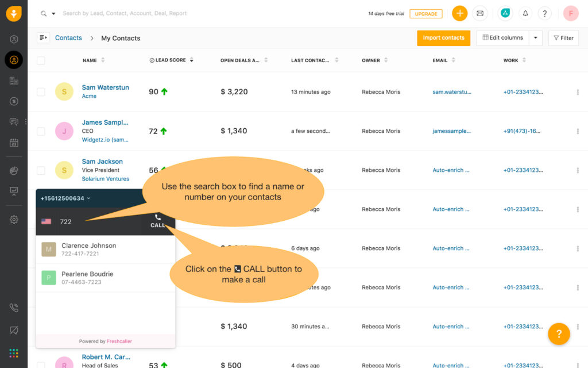This screenshot has height=368, width=588.
Task: Open the US flag country selector
Action: pyautogui.click(x=47, y=221)
